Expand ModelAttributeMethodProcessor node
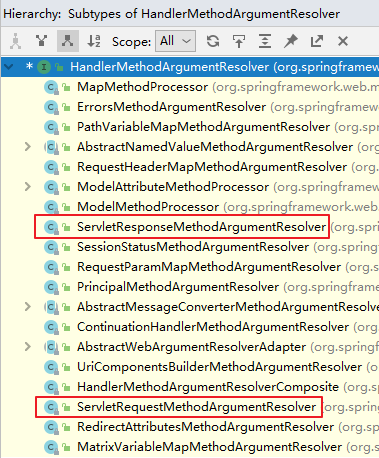The height and width of the screenshot is (458, 379). point(28,187)
